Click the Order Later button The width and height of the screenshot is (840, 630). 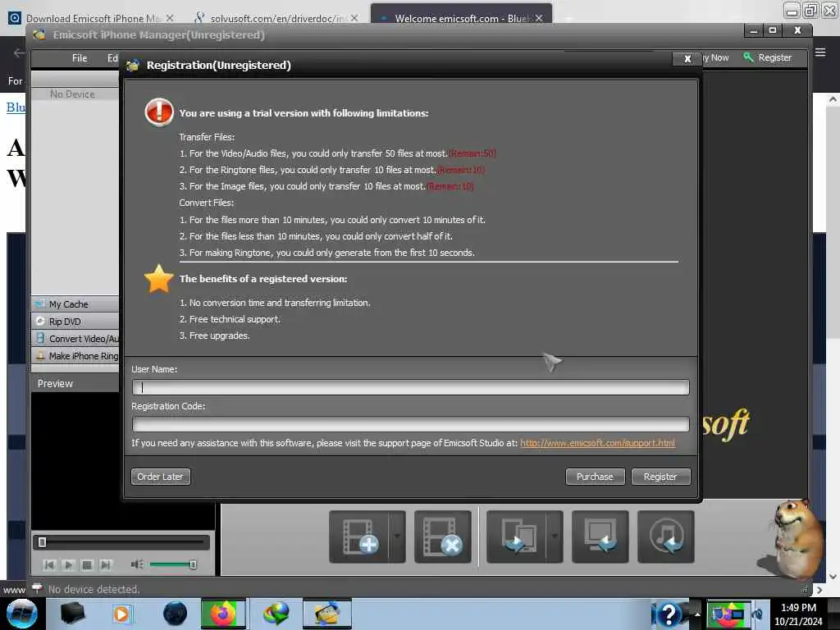pyautogui.click(x=160, y=477)
